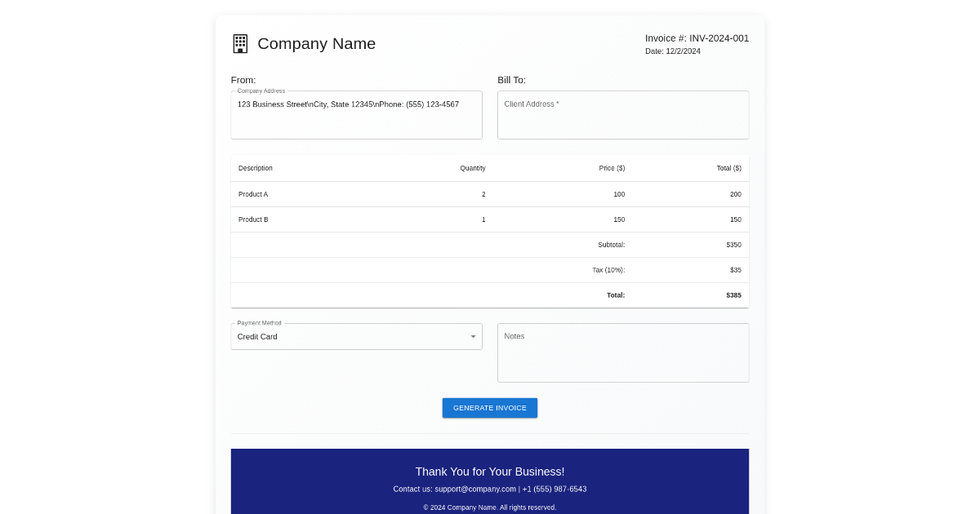Click the support@company.com email link

tap(476, 489)
